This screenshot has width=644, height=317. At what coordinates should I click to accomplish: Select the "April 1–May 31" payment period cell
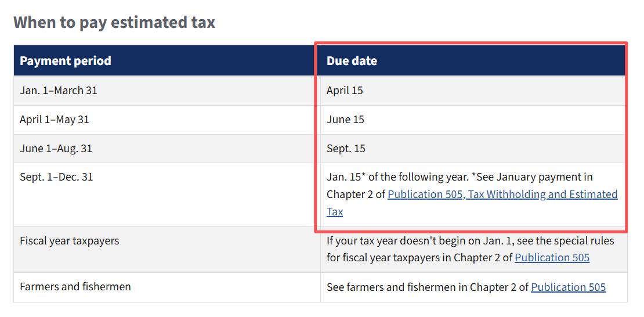pyautogui.click(x=55, y=120)
